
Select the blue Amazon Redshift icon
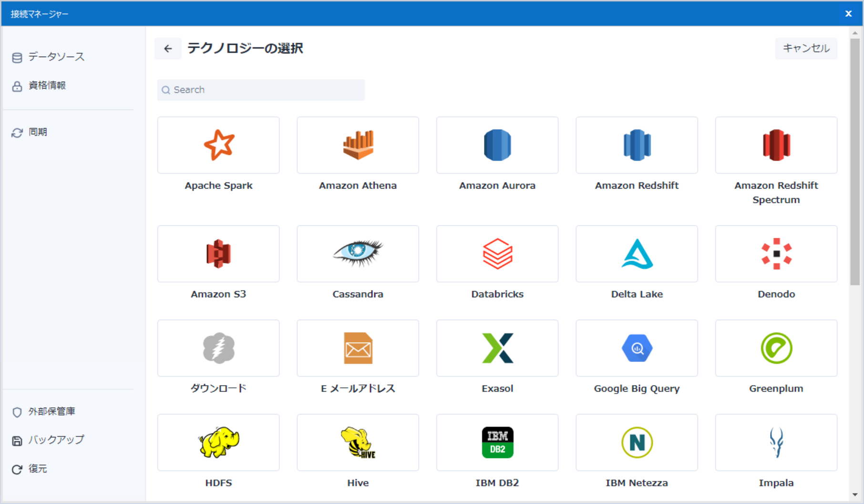637,145
